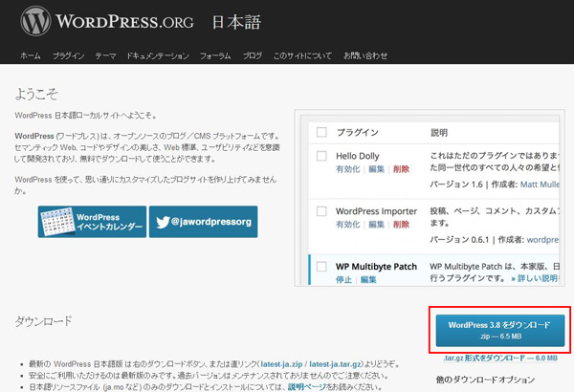Click 編集 under WordPress Importer
This screenshot has height=392, width=574.
tap(376, 225)
